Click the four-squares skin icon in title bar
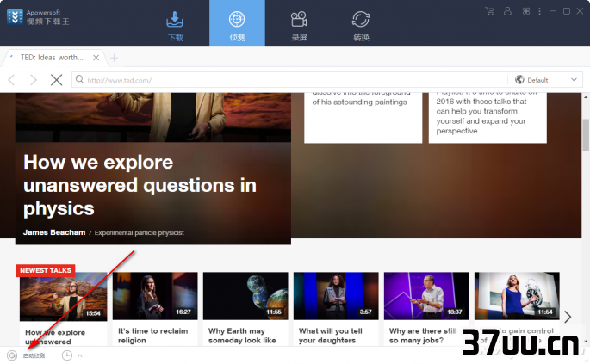590x364 pixels. point(526,11)
